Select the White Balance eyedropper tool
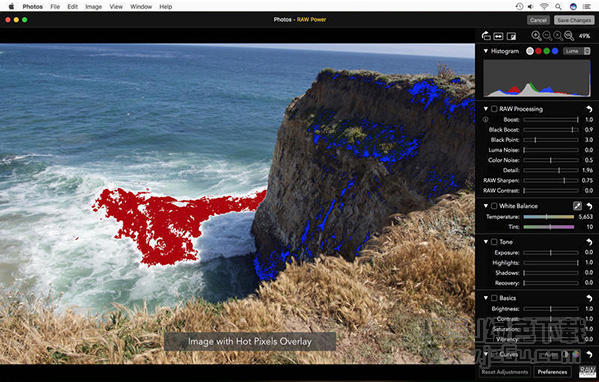The image size is (599, 382). coord(577,206)
